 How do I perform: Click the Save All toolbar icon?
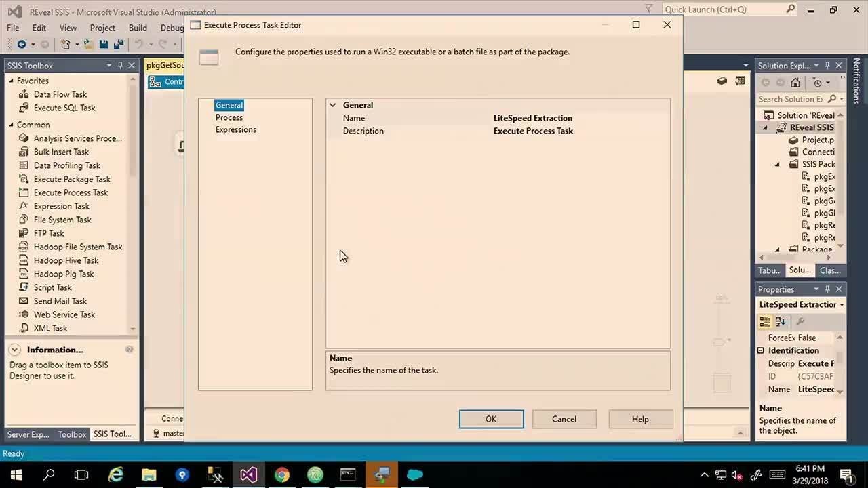(x=119, y=44)
